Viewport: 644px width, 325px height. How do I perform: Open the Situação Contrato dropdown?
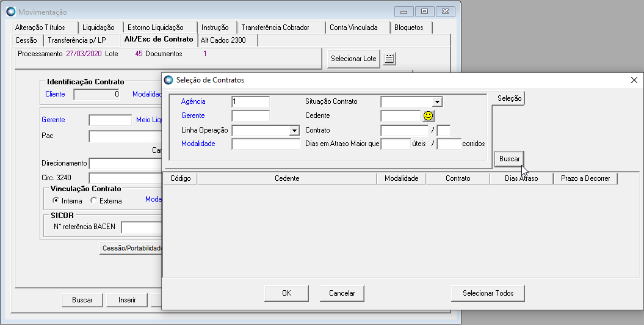pyautogui.click(x=437, y=102)
